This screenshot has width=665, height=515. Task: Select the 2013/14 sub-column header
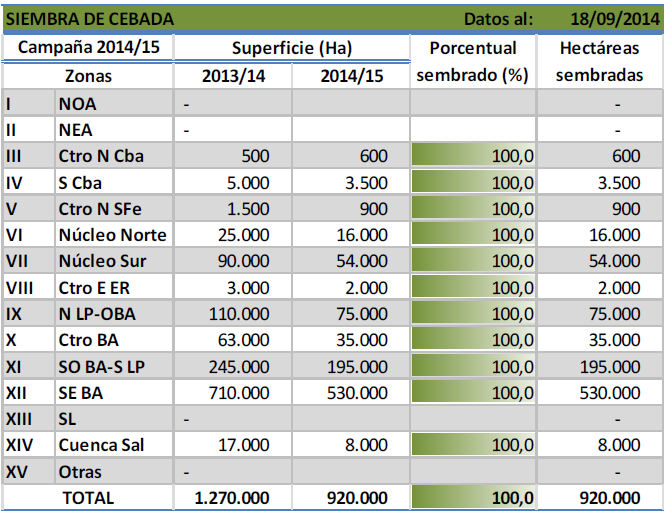[232, 76]
